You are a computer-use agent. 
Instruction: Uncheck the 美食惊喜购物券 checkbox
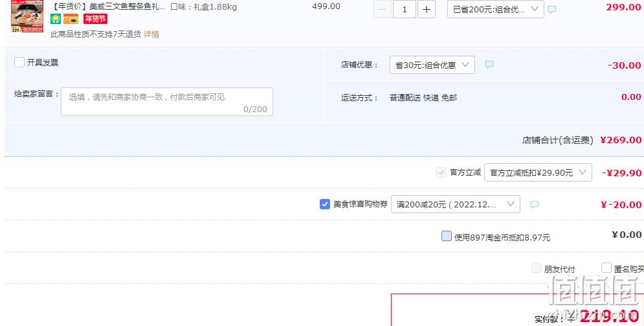[x=324, y=204]
